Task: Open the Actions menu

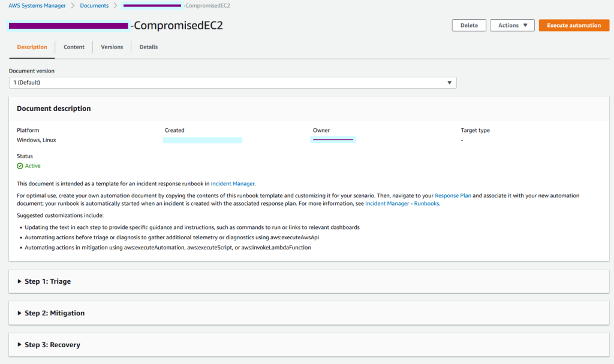Action: click(512, 25)
